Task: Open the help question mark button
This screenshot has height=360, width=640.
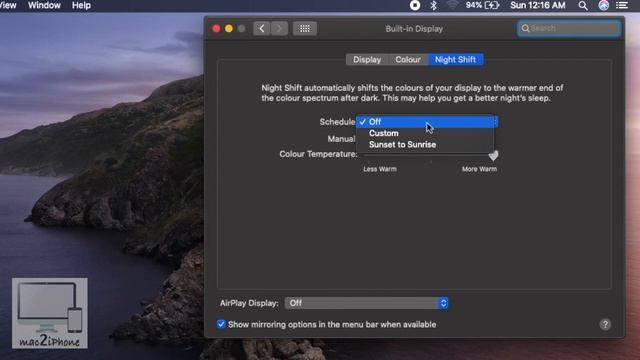Action: 605,324
